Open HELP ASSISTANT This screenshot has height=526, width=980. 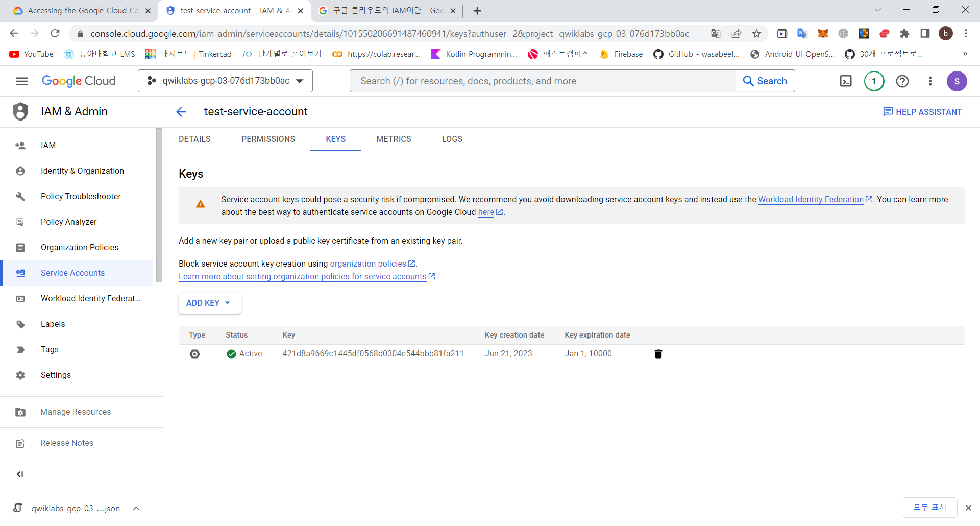point(922,112)
